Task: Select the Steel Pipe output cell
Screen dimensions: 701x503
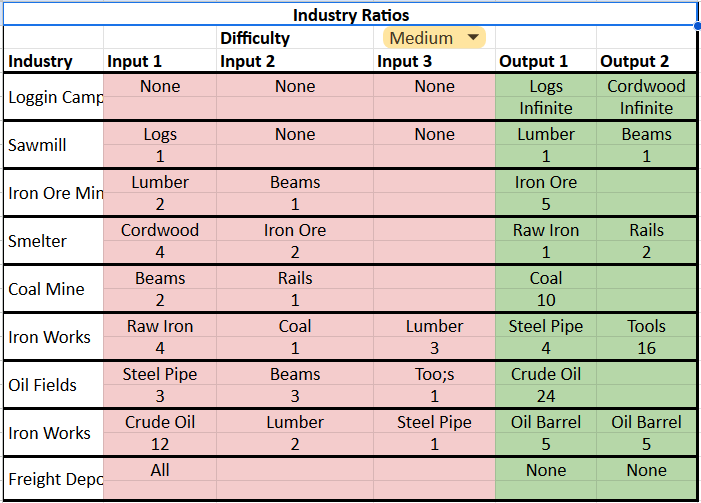Action: tap(545, 326)
